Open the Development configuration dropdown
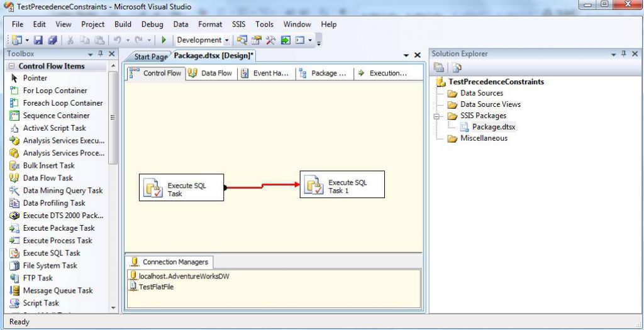 [x=203, y=40]
